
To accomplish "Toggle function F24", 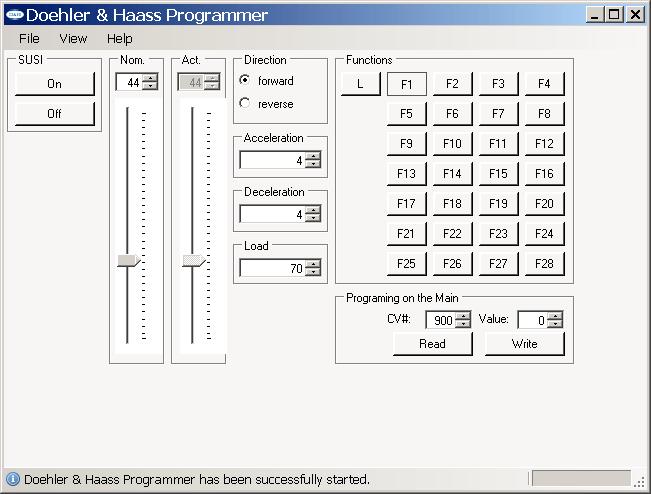I will coord(544,234).
